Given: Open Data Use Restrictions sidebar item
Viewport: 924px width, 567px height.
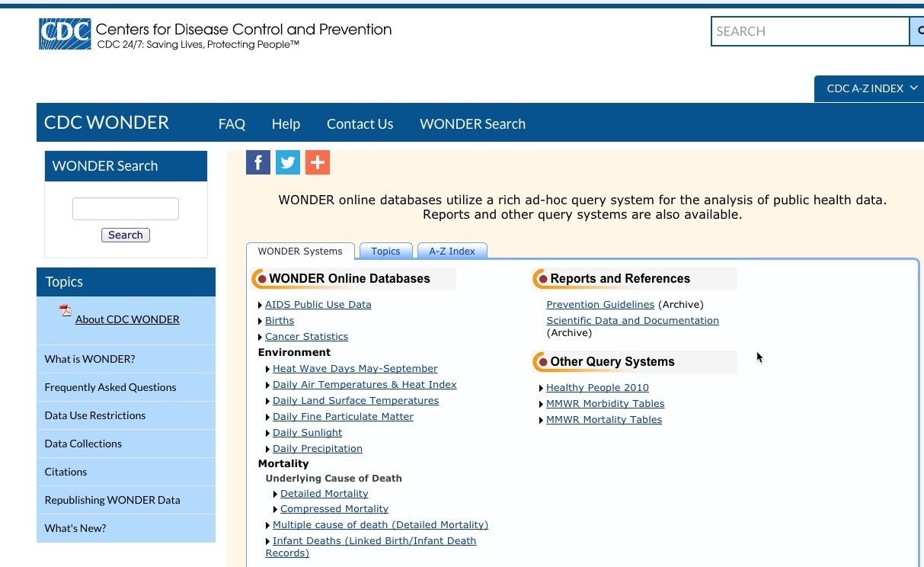Looking at the screenshot, I should pos(126,415).
